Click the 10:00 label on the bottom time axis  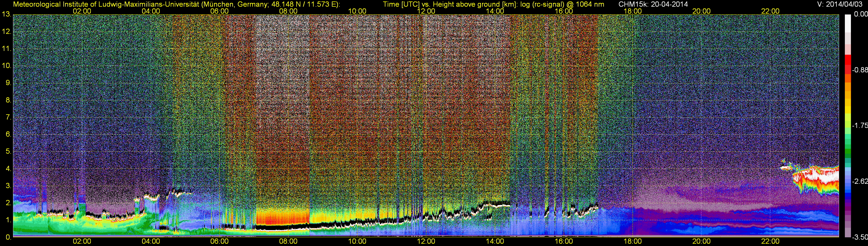pos(357,241)
